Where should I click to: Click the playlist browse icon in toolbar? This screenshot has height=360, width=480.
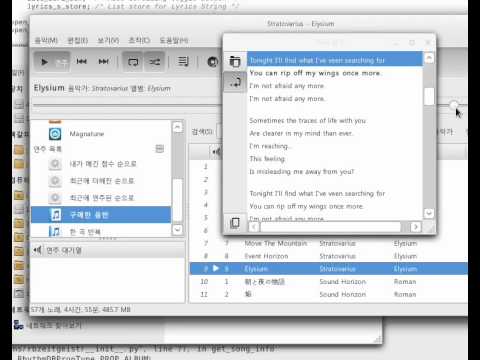pyautogui.click(x=183, y=61)
